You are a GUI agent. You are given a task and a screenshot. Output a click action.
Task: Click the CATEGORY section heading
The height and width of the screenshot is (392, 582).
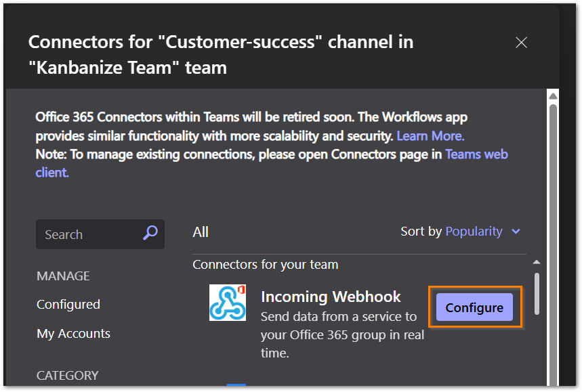[x=67, y=375]
